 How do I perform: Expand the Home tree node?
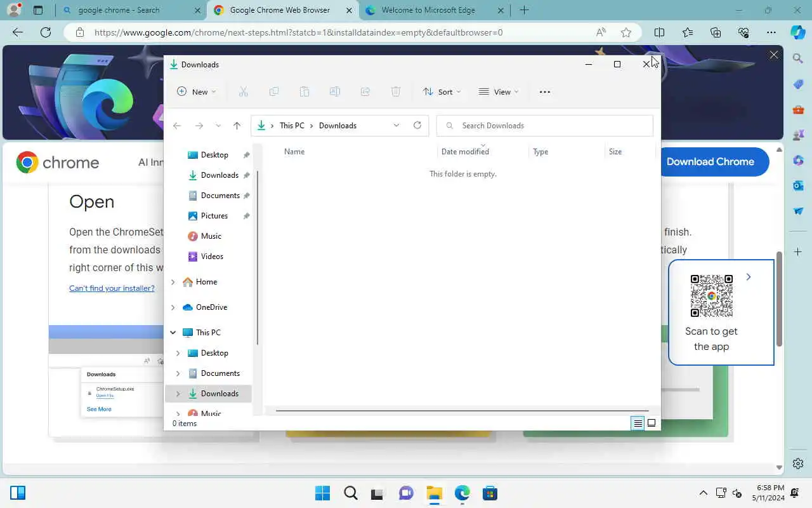click(x=173, y=282)
